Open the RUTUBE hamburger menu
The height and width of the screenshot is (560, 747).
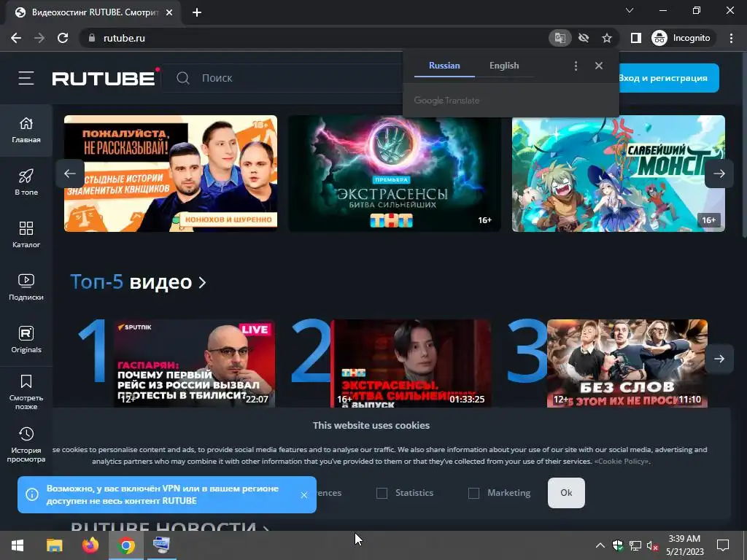26,78
